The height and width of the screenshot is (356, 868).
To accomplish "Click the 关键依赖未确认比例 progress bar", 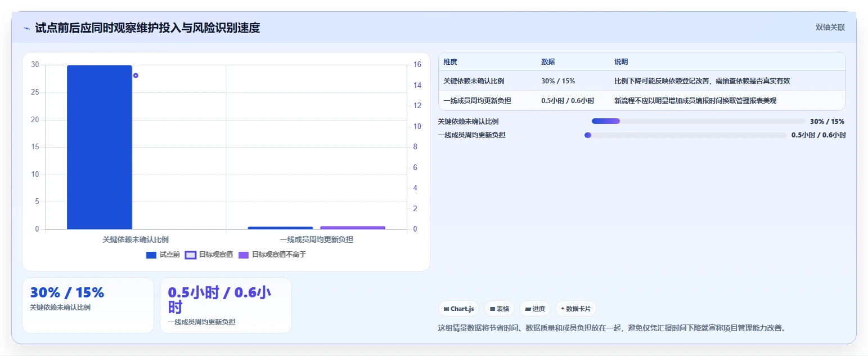I will pos(699,121).
